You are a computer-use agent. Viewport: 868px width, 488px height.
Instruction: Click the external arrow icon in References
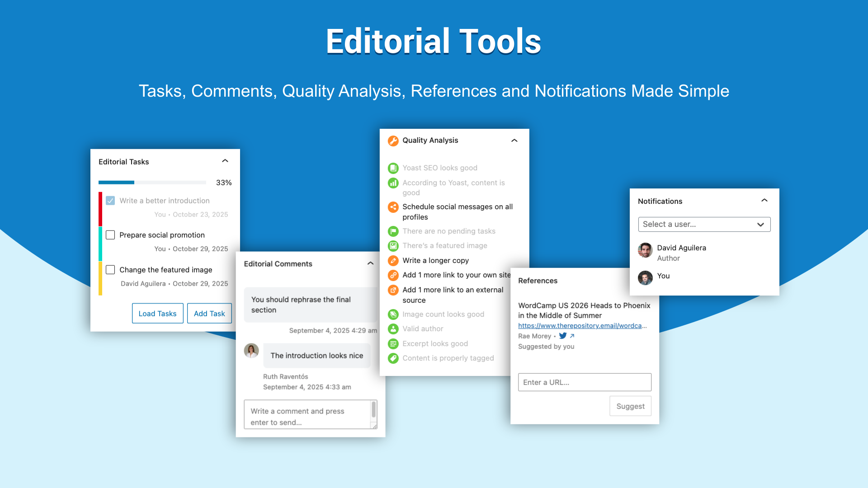pyautogui.click(x=572, y=336)
